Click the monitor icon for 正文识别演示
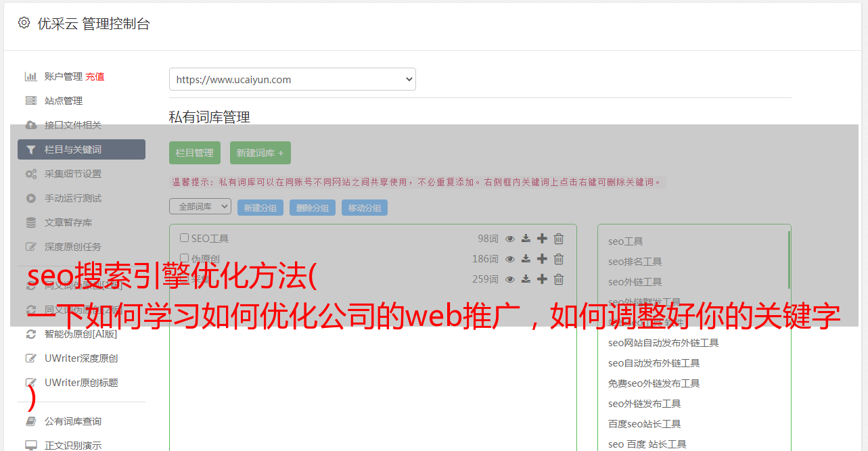Image resolution: width=868 pixels, height=451 pixels. click(x=30, y=446)
